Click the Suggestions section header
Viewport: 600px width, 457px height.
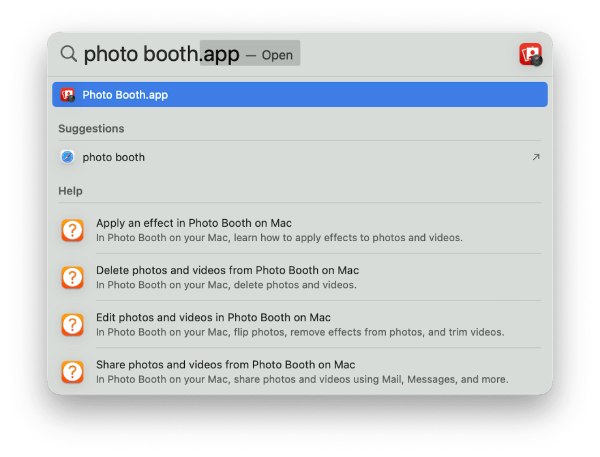tap(91, 129)
